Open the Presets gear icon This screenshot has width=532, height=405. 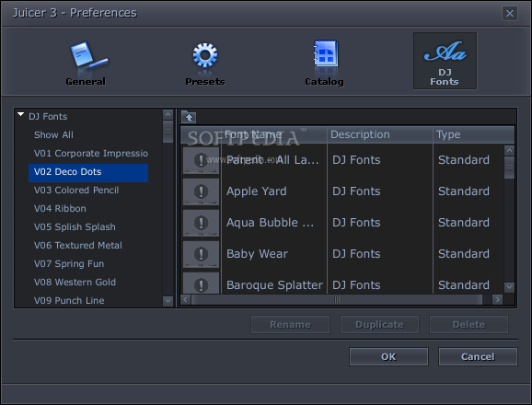point(205,63)
